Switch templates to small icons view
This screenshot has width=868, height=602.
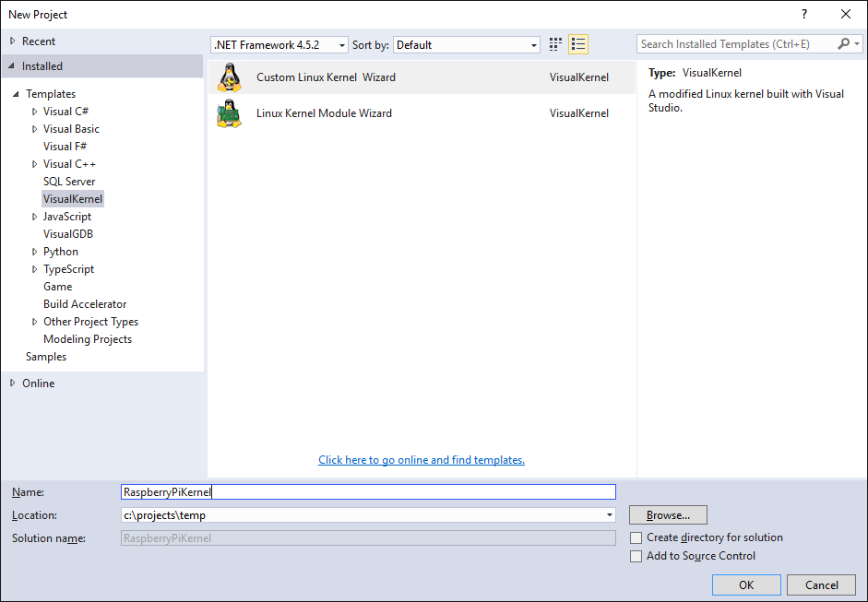point(555,44)
